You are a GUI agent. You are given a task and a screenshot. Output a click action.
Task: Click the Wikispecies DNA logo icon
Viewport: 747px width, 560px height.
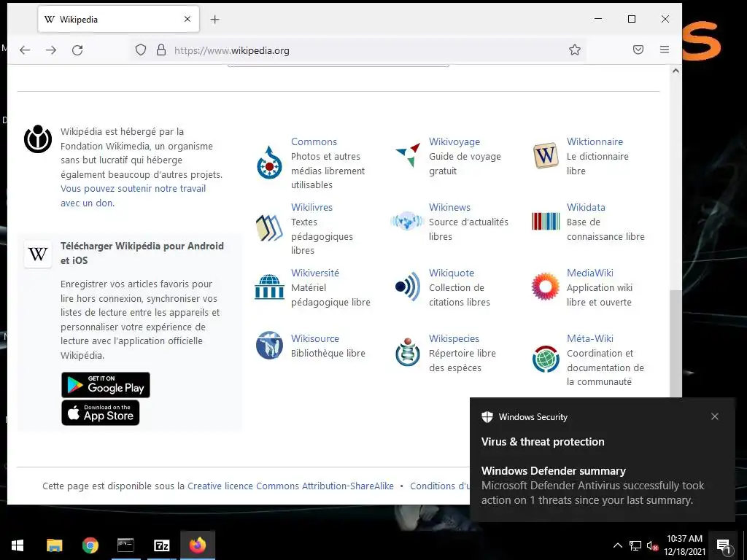[x=407, y=352]
